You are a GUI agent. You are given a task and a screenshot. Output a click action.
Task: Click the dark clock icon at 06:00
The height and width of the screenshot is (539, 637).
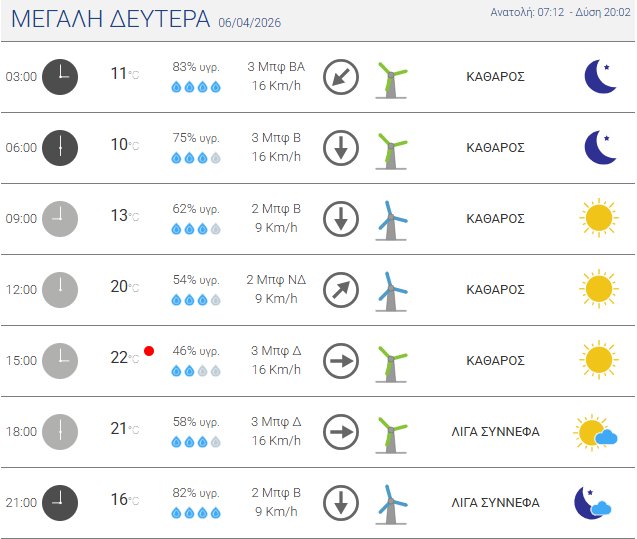click(61, 148)
